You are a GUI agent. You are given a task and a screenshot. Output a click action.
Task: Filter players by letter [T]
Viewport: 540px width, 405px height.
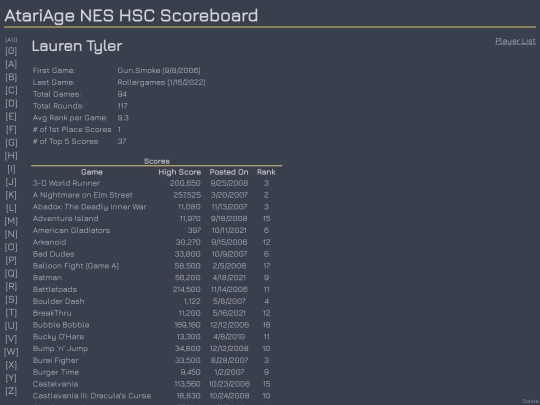coord(11,313)
